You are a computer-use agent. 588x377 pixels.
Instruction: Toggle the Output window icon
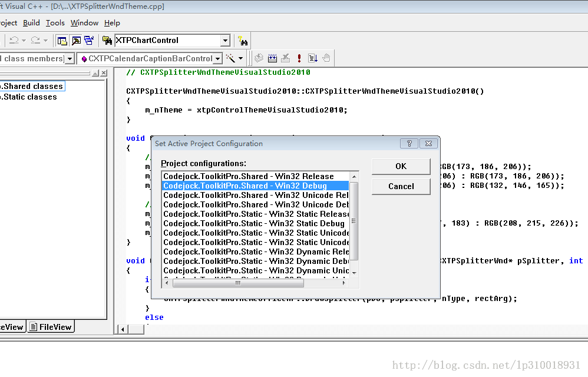(76, 41)
